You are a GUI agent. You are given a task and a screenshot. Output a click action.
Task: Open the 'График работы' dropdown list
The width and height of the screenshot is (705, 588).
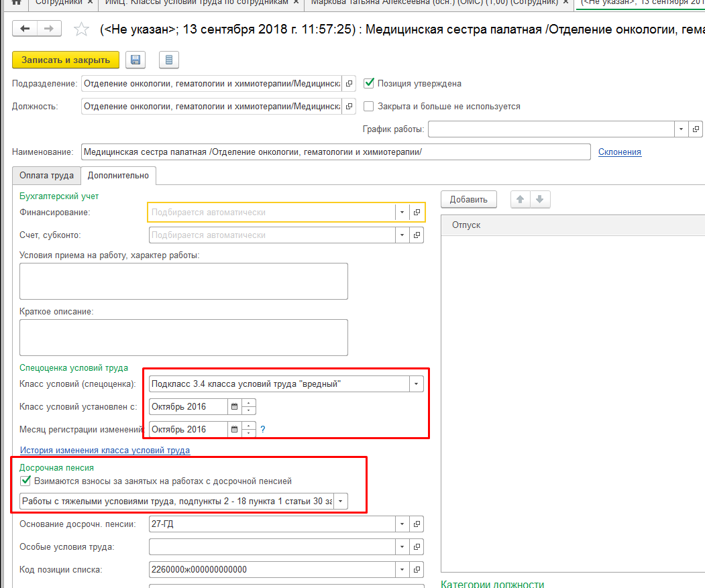point(681,129)
